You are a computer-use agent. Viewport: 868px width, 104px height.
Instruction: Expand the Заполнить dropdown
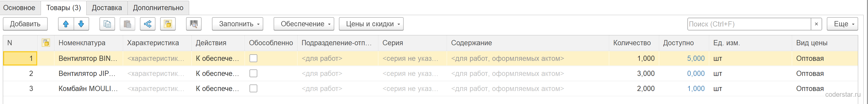pyautogui.click(x=238, y=24)
